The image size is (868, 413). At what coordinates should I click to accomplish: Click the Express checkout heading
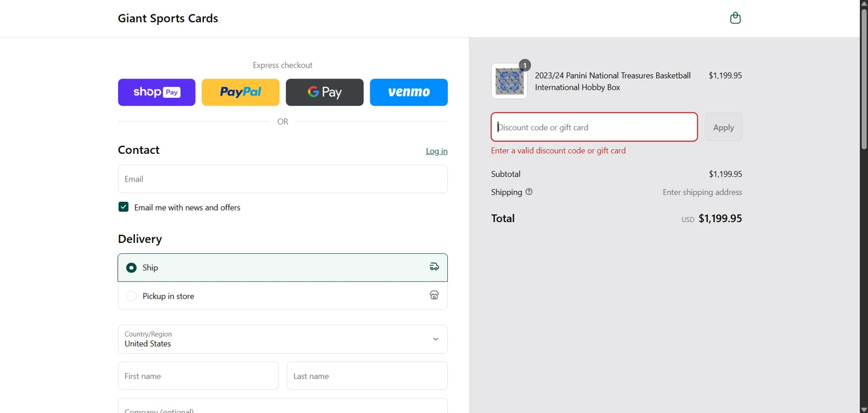click(282, 65)
